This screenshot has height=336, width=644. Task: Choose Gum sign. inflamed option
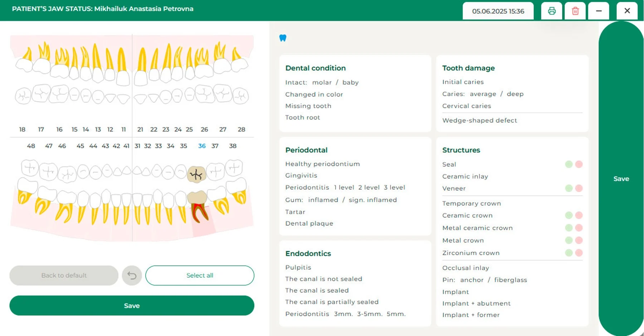373,200
